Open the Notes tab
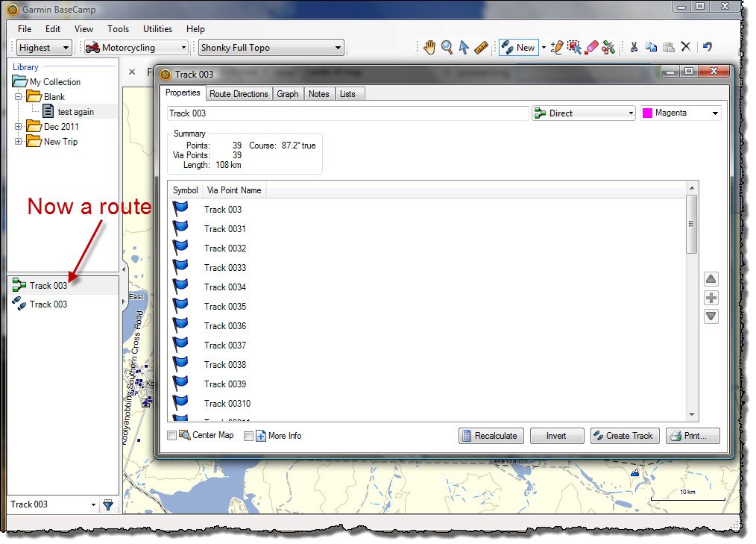Image resolution: width=756 pixels, height=544 pixels. [318, 94]
